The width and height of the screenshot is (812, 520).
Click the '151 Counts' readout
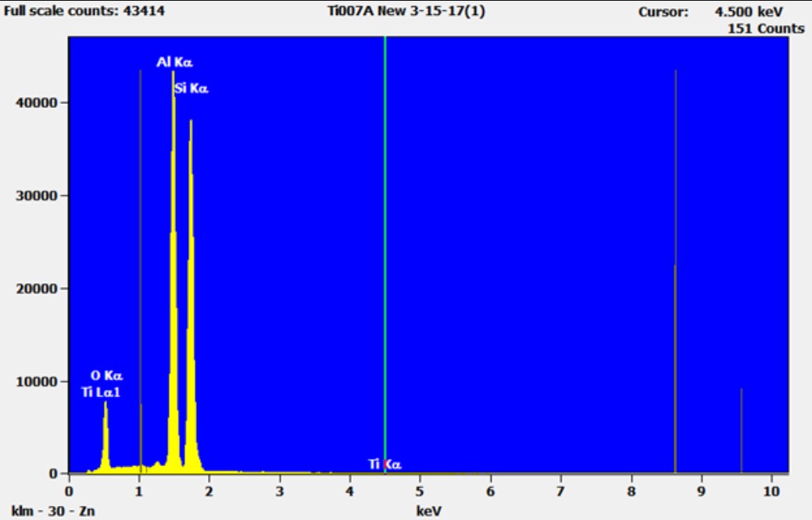coord(766,28)
